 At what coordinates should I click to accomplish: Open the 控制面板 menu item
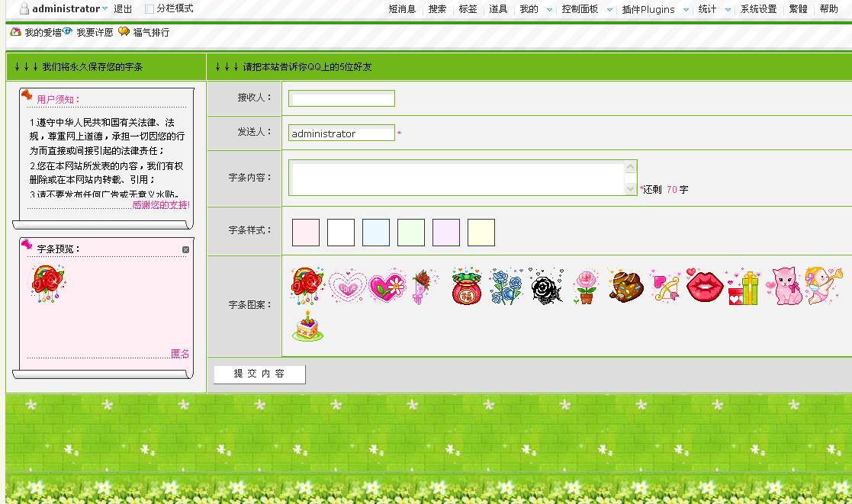coord(580,9)
